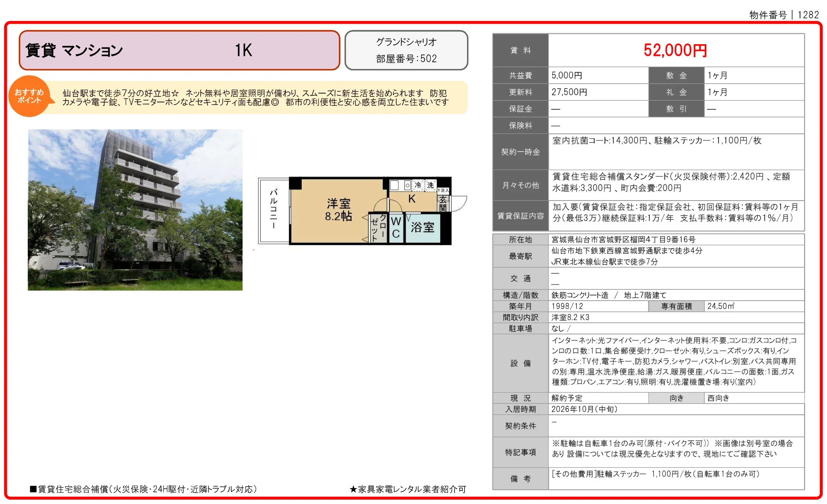Click the 地上7階建て text
The width and height of the screenshot is (827, 504).
(645, 295)
